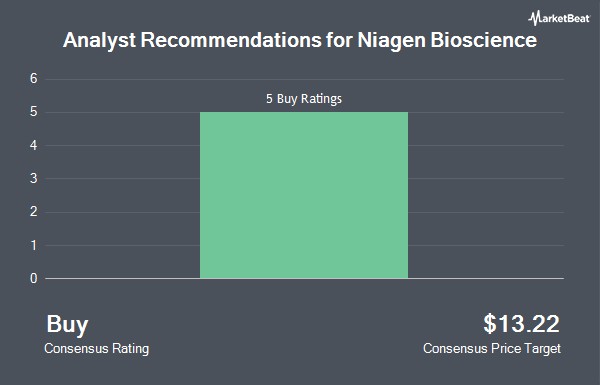
Task: Click the y-axis label 5
Action: pyautogui.click(x=34, y=112)
